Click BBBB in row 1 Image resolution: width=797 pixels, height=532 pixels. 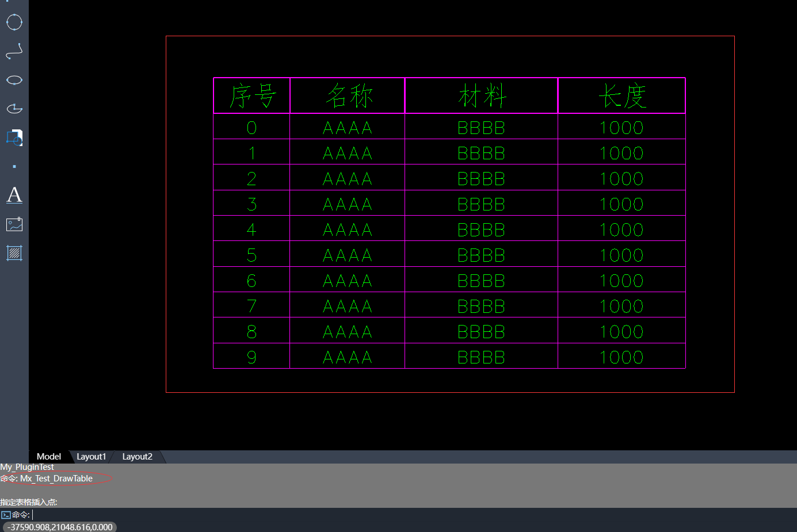482,153
